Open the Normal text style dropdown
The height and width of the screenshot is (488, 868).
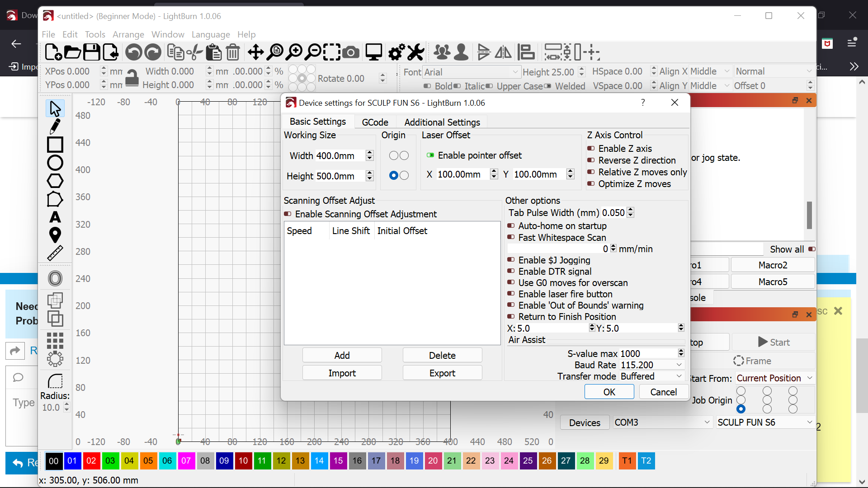pyautogui.click(x=774, y=71)
